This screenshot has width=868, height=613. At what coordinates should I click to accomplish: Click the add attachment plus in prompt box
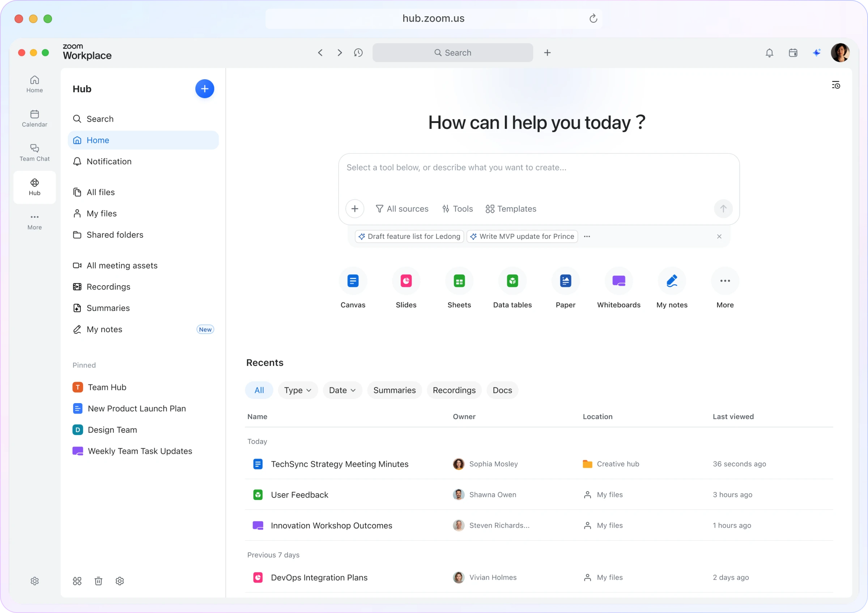tap(354, 209)
